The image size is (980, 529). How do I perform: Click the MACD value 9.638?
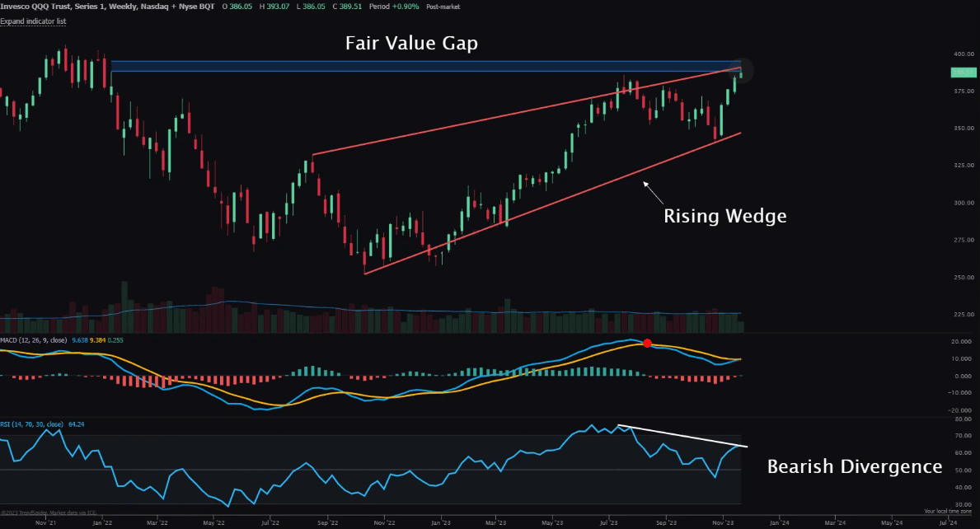click(79, 340)
